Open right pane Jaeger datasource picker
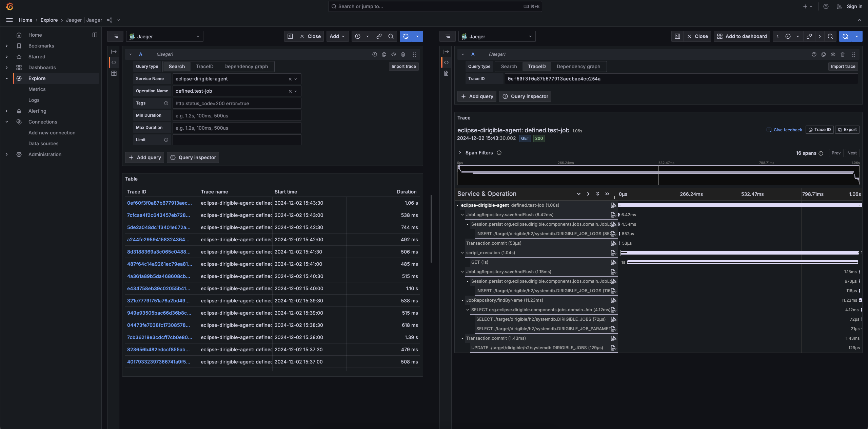 tap(497, 36)
